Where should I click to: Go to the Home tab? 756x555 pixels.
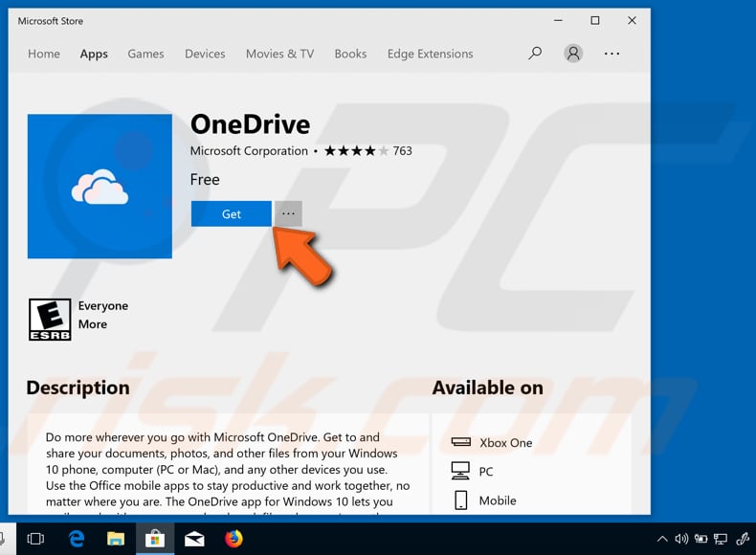point(44,54)
